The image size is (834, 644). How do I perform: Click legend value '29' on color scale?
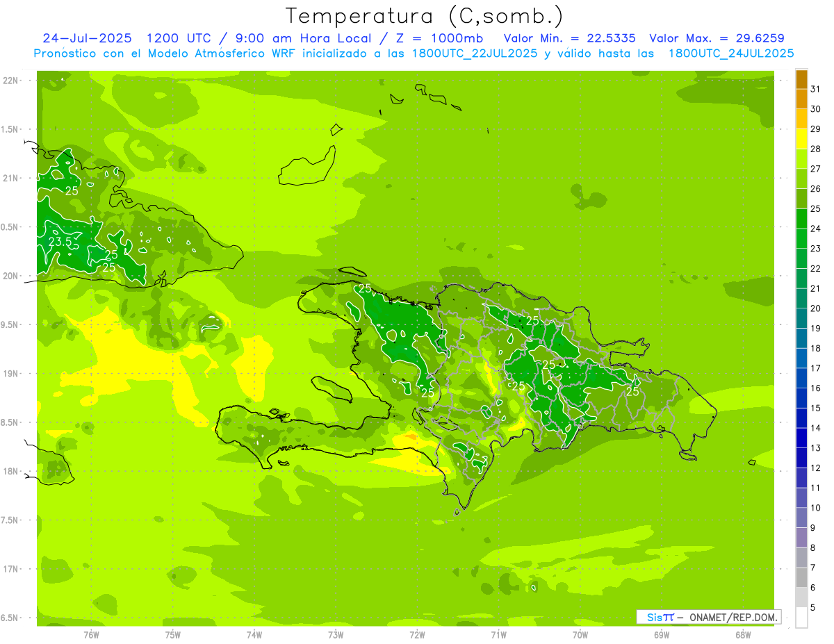tap(816, 129)
